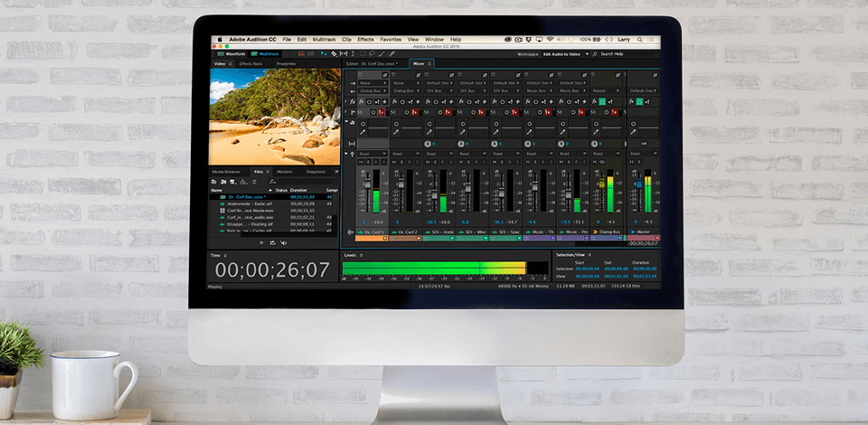Click the polarity reverse icon on Dr. Cerf 1
This screenshot has height=425, width=868.
385,75
